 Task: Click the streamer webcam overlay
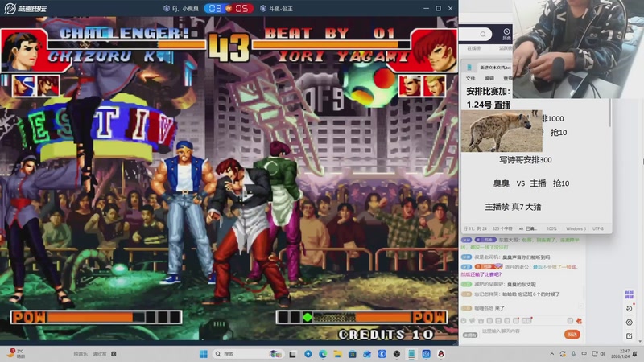[x=578, y=49]
